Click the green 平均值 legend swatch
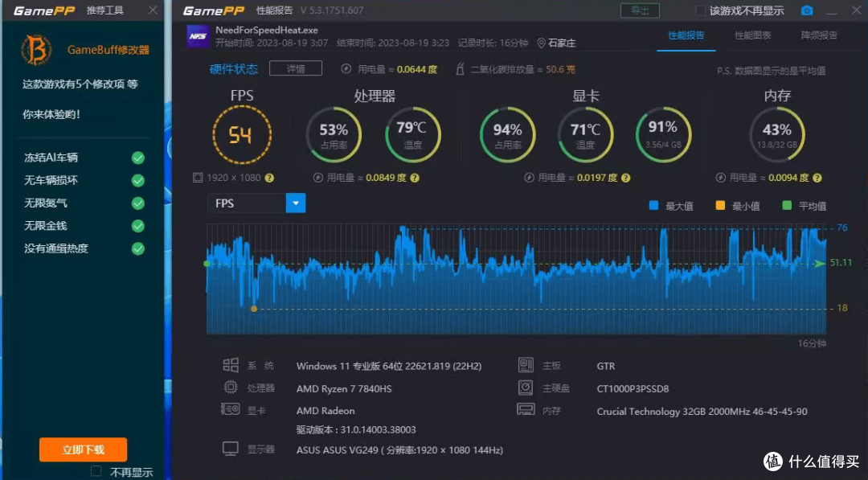Screen dimensions: 868x480 (787, 205)
